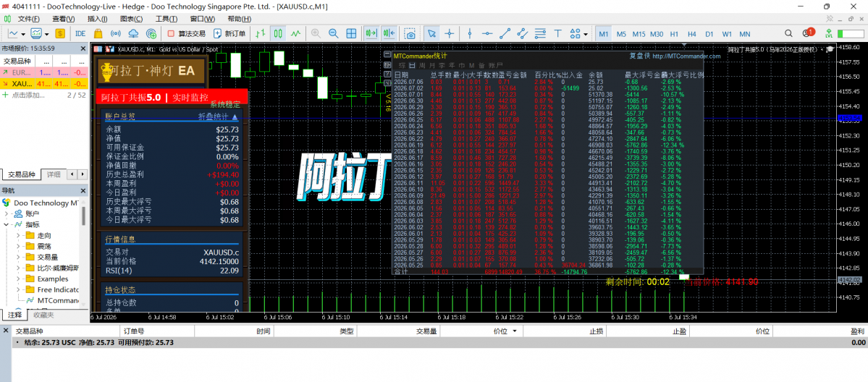The height and width of the screenshot is (382, 868).
Task: Open account notifications with red badge
Action: [x=808, y=33]
